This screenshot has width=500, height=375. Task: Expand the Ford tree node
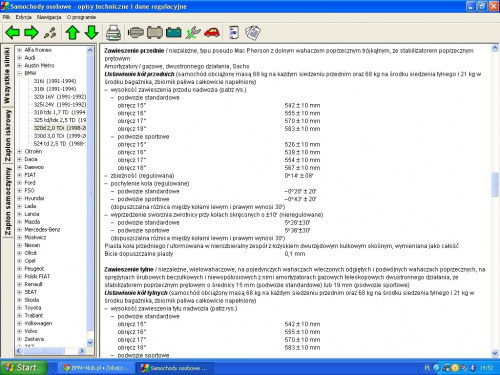pyautogui.click(x=20, y=183)
